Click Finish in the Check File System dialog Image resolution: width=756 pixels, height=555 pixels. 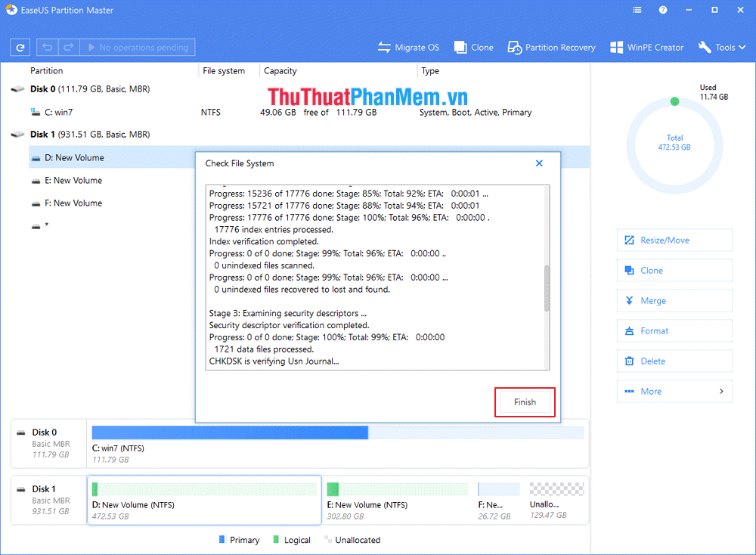click(525, 402)
